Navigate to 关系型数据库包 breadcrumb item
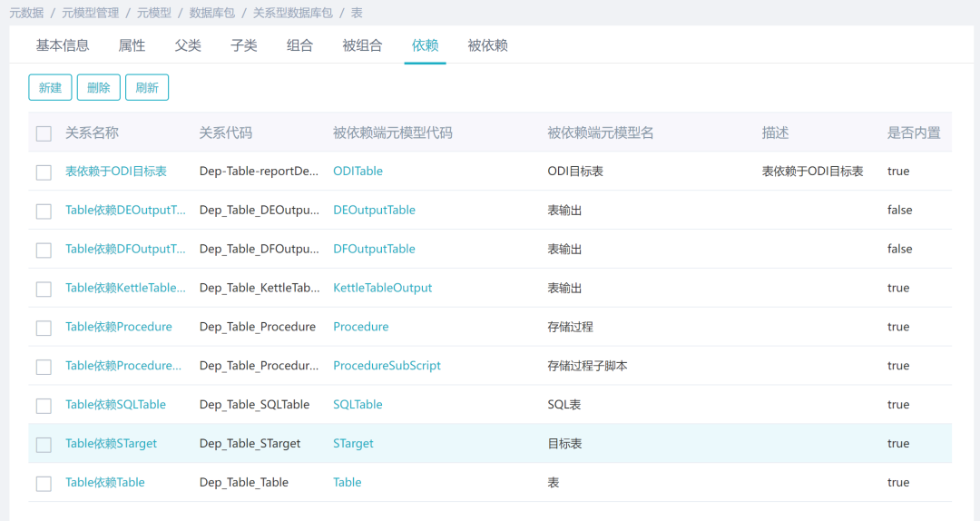This screenshot has width=980, height=521. (x=292, y=13)
